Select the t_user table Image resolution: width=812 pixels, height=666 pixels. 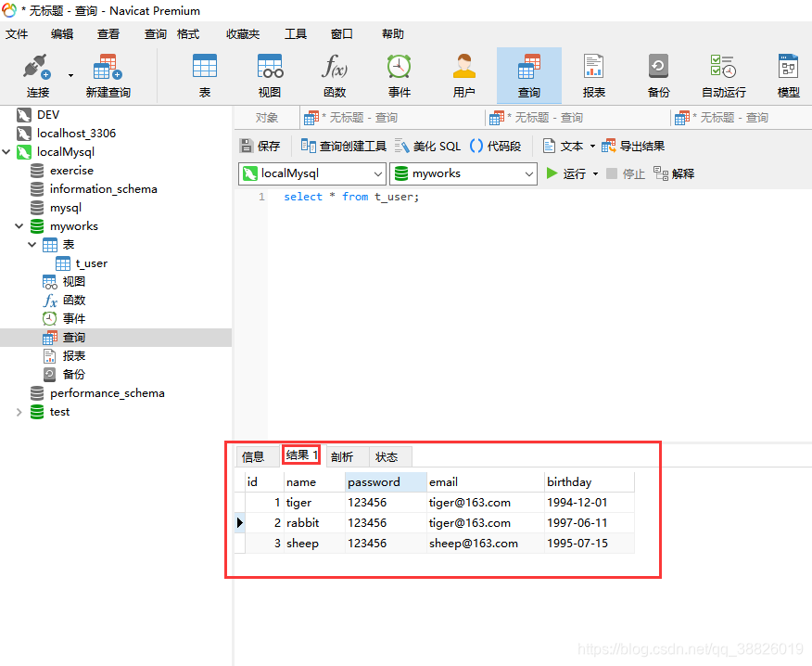point(91,263)
